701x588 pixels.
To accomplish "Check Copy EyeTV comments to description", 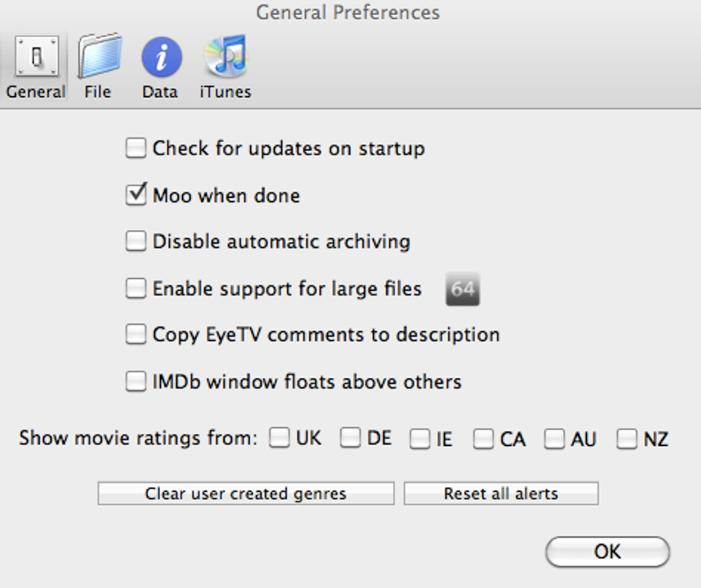I will (x=136, y=335).
